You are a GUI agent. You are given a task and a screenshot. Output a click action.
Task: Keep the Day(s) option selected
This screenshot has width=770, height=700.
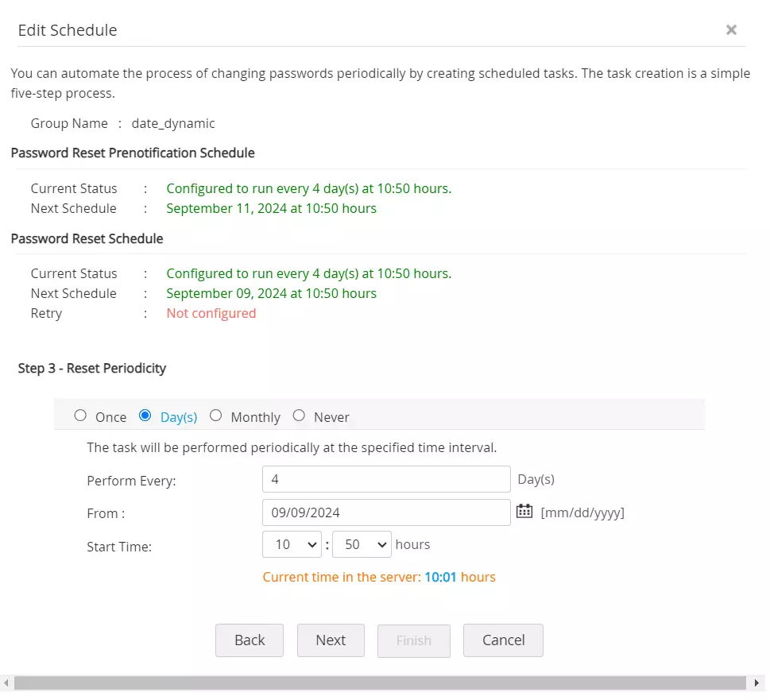144,415
